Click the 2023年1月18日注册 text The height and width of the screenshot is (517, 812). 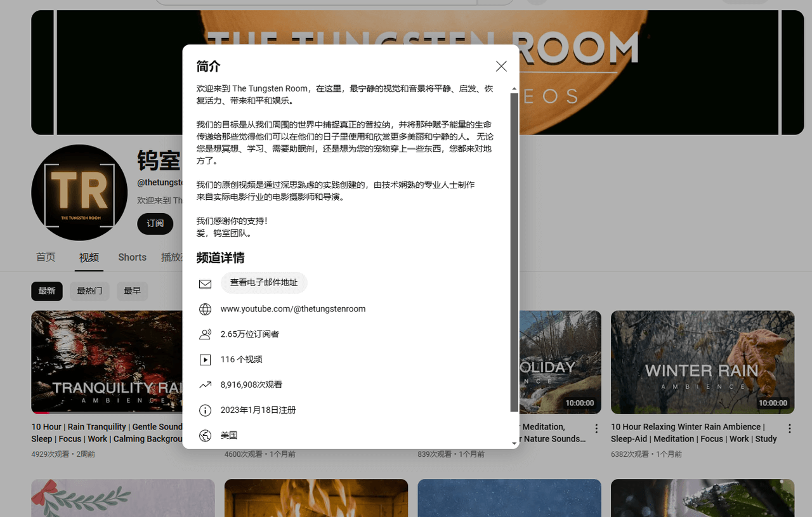[258, 410]
